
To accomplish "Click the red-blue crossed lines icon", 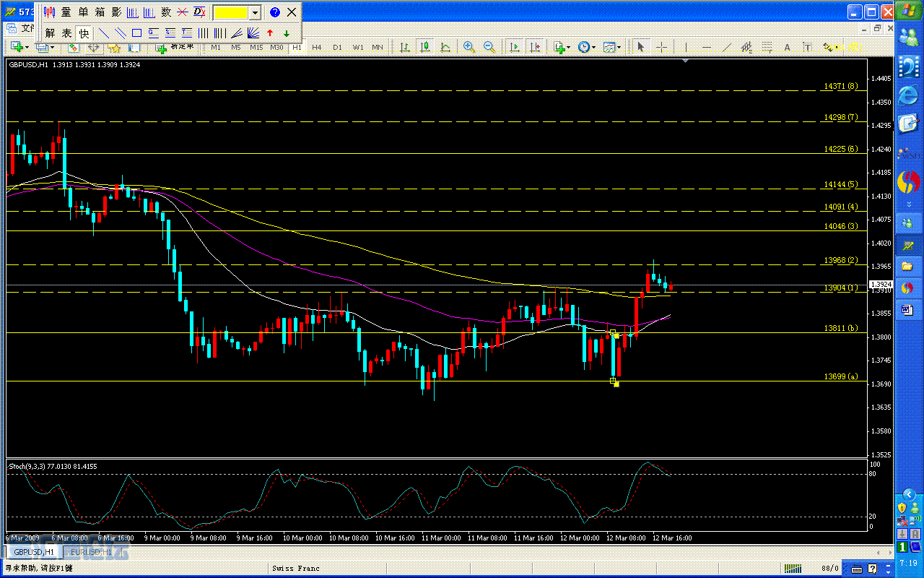I will pyautogui.click(x=183, y=12).
